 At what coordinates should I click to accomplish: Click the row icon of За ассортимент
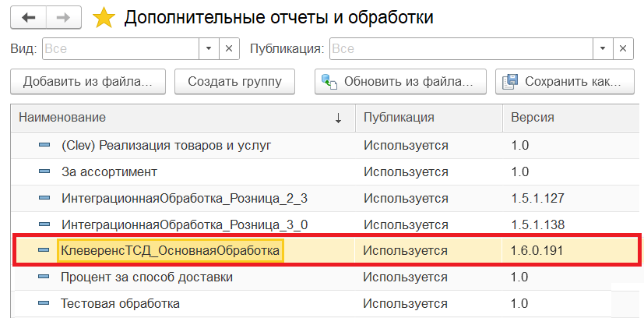[44, 171]
